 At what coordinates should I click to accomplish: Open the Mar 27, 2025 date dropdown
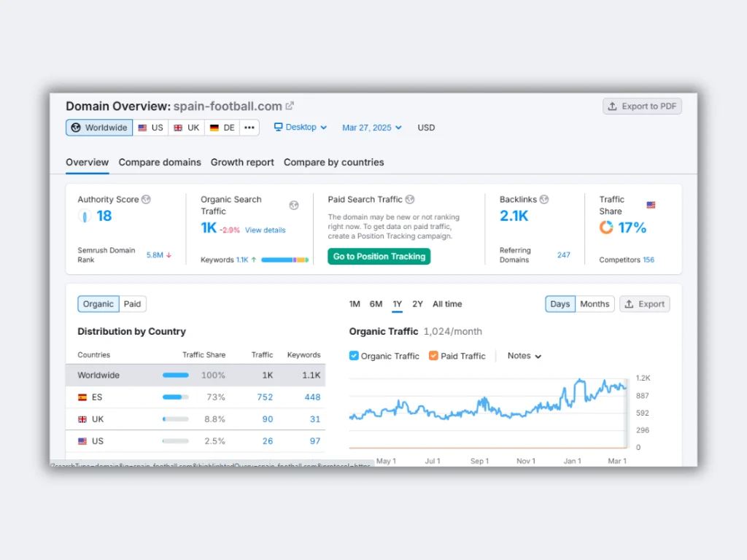pyautogui.click(x=372, y=128)
